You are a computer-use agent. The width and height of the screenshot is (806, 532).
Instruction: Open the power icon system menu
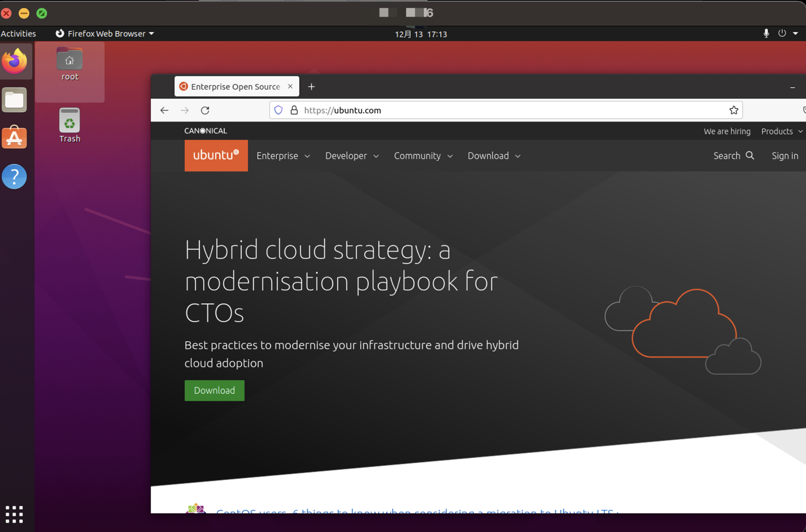pos(782,33)
